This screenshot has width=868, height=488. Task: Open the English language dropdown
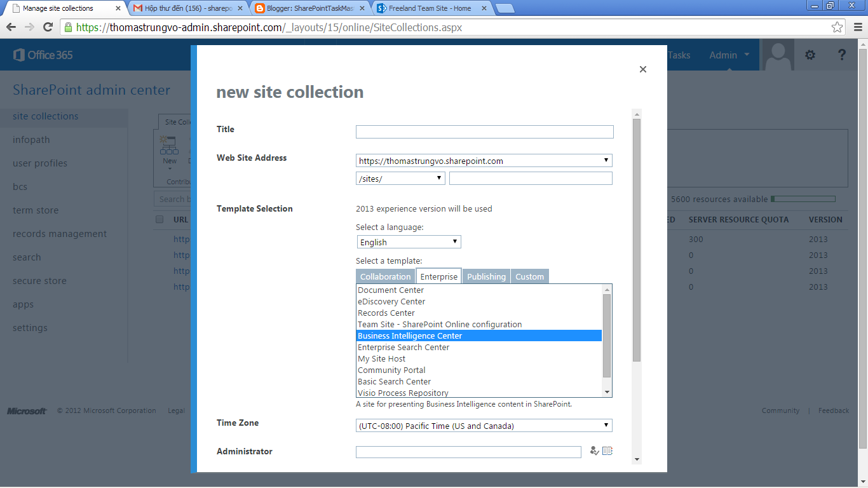pos(409,242)
